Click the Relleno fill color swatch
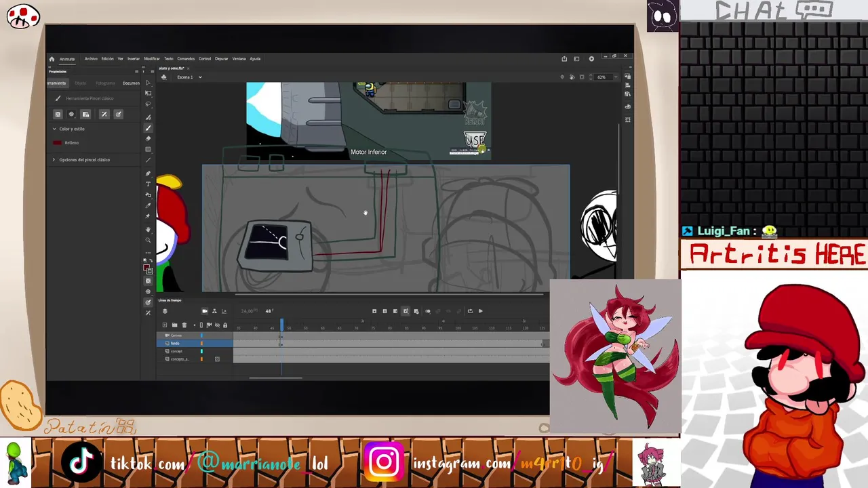 pos(58,143)
